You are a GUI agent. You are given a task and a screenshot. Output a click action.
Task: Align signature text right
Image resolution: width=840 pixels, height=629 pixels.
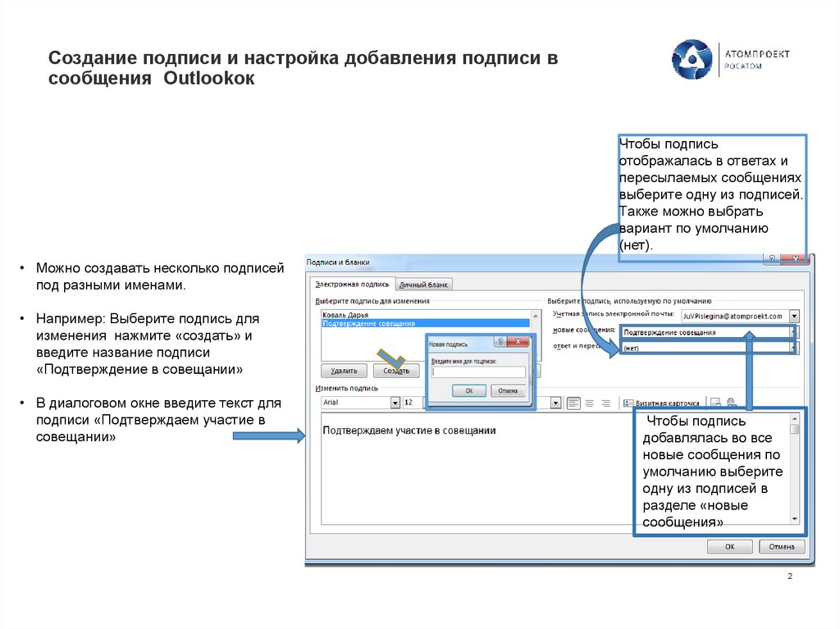pyautogui.click(x=605, y=403)
